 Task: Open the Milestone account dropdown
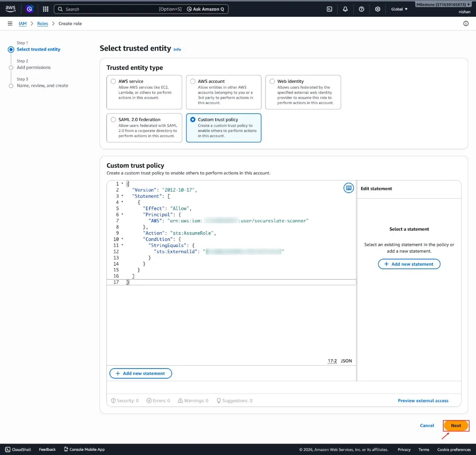click(443, 5)
